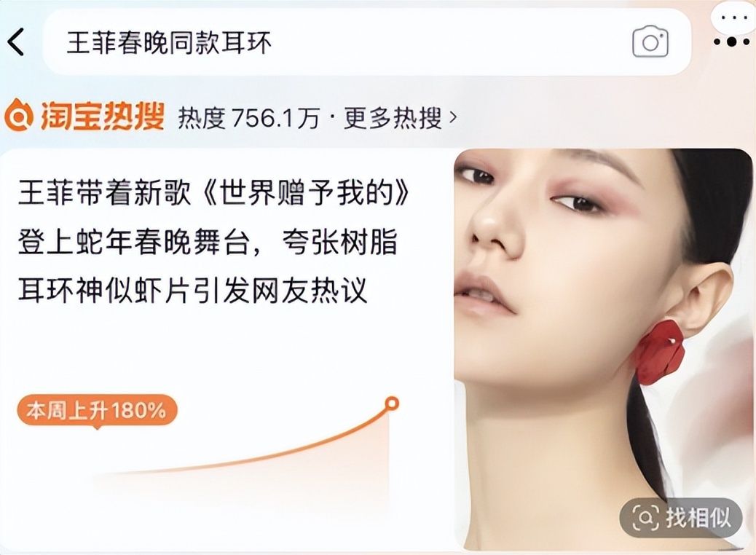756x555 pixels.
Task: Open the 更多热搜 link
Action: point(393,118)
